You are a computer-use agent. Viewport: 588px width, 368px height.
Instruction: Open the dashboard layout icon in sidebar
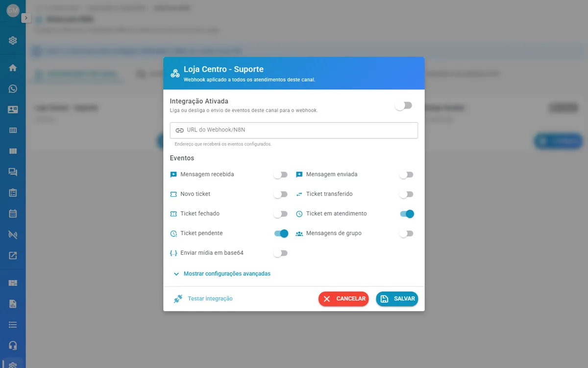13,283
